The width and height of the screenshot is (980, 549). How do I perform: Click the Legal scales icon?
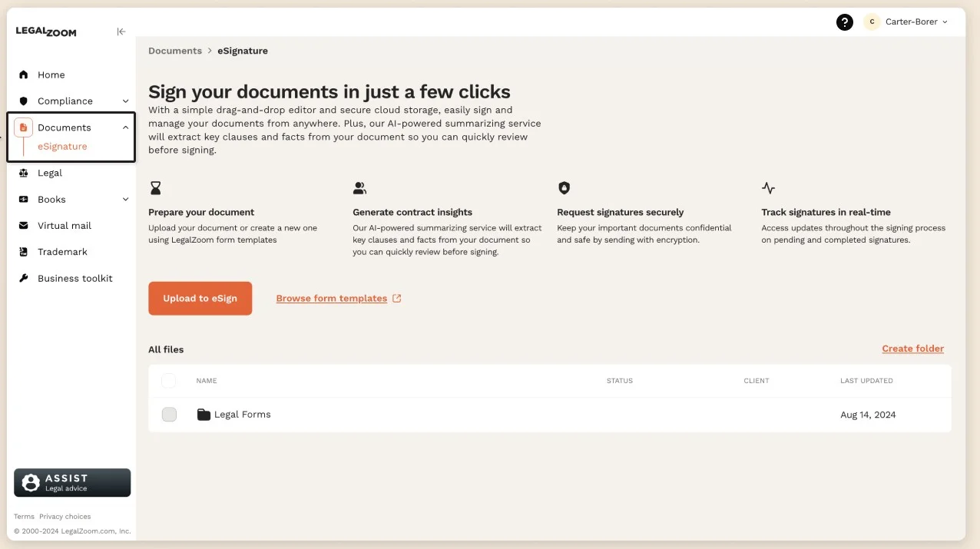[23, 173]
